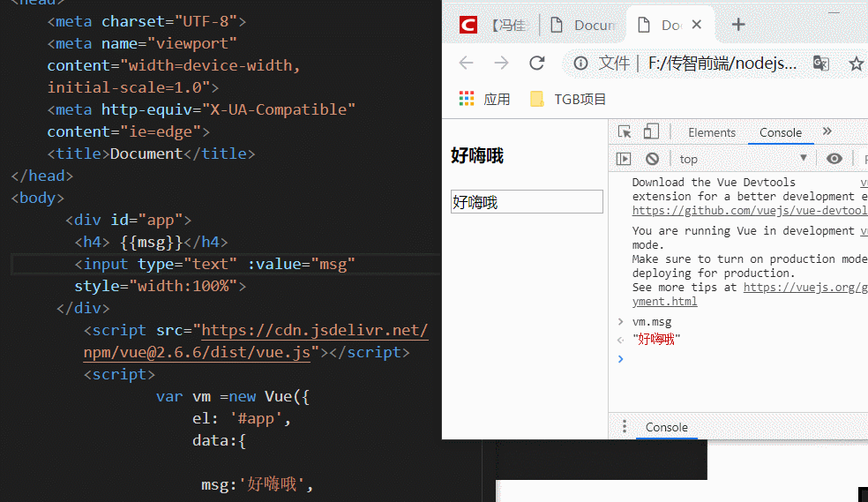This screenshot has width=868, height=502.
Task: Switch to the Elements tab
Action: tap(711, 133)
